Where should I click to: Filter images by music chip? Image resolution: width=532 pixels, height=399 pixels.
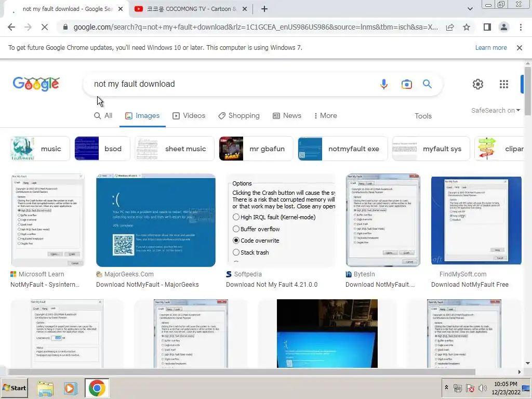40,149
